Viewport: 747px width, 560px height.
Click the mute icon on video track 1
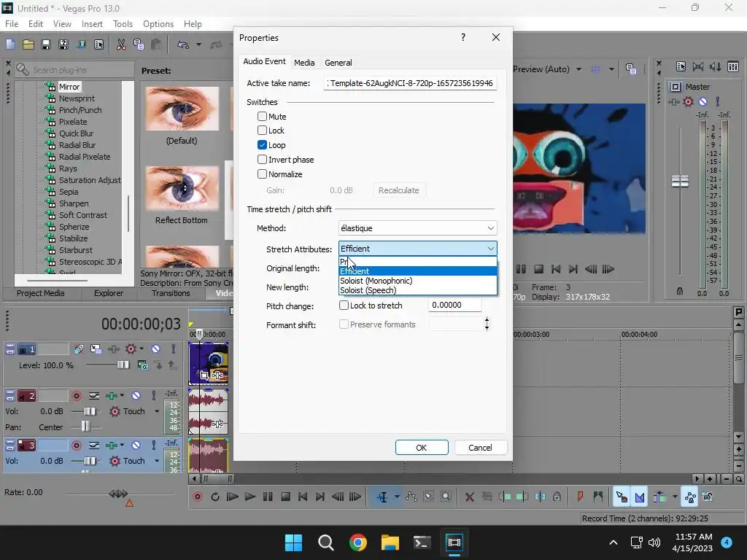155,349
